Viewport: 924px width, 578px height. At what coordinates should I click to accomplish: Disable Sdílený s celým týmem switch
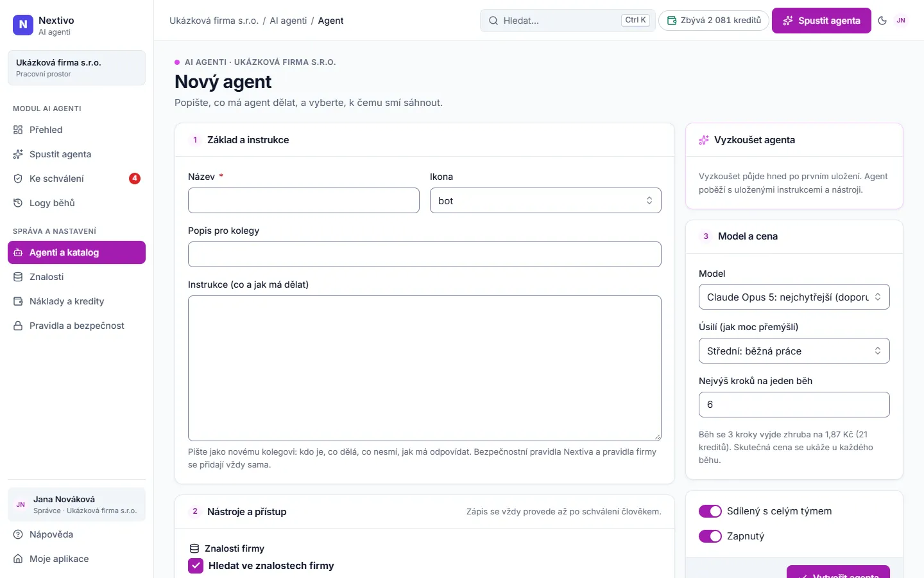tap(710, 511)
